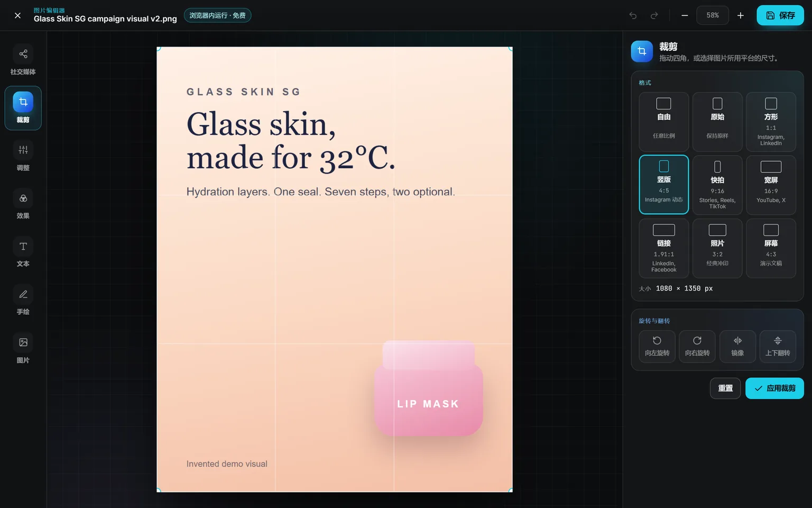Rotate the image right with 向右旋转
This screenshot has width=812, height=508.
click(697, 347)
